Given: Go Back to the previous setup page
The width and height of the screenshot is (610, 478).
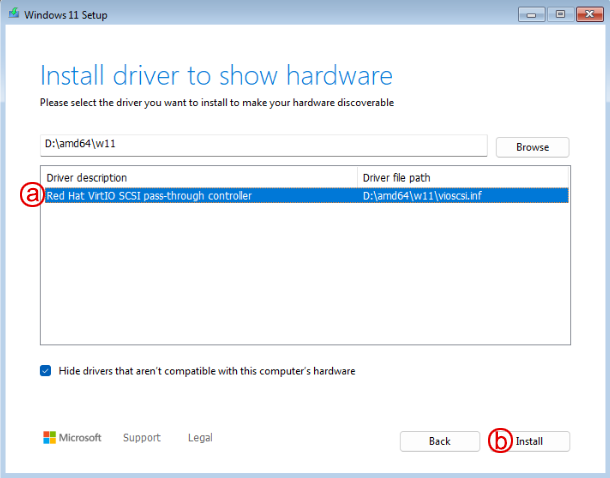Looking at the screenshot, I should [440, 441].
